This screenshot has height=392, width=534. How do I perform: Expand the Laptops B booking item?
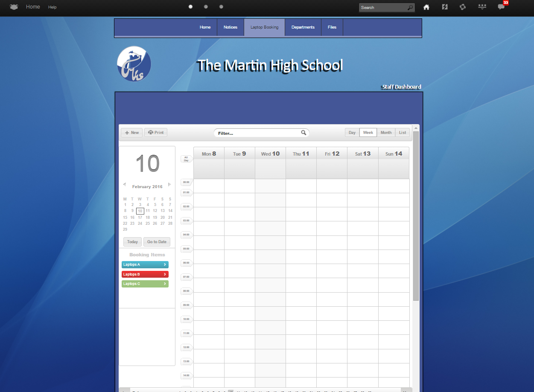coord(145,274)
